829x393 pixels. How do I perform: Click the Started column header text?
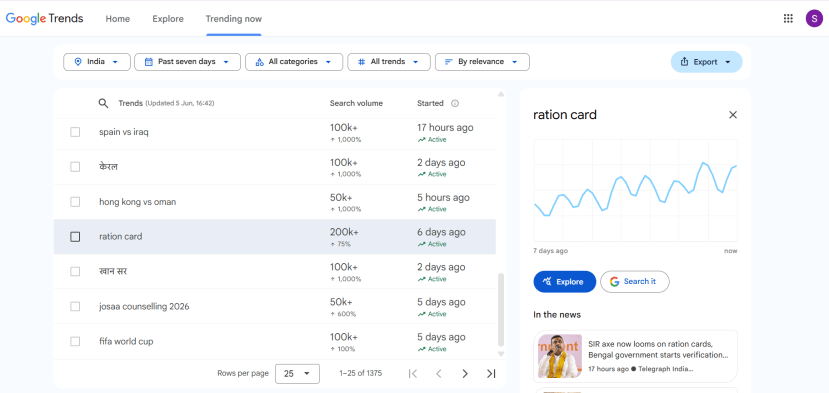coord(430,103)
